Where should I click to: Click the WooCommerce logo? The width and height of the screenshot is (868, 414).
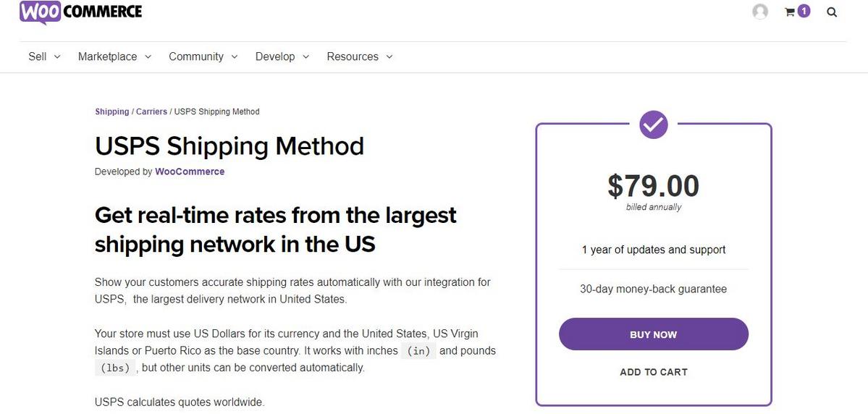[x=80, y=12]
